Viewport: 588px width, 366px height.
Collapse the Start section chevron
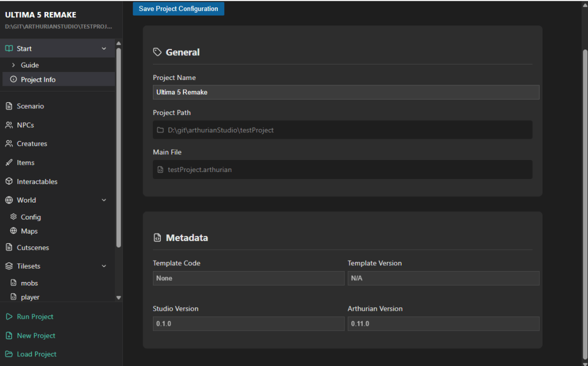(x=104, y=48)
